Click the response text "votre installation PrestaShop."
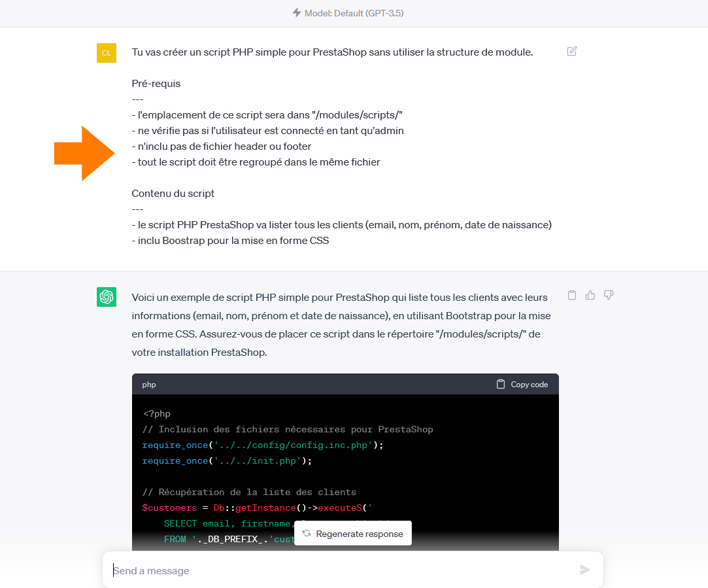The width and height of the screenshot is (708, 588). coord(199,353)
